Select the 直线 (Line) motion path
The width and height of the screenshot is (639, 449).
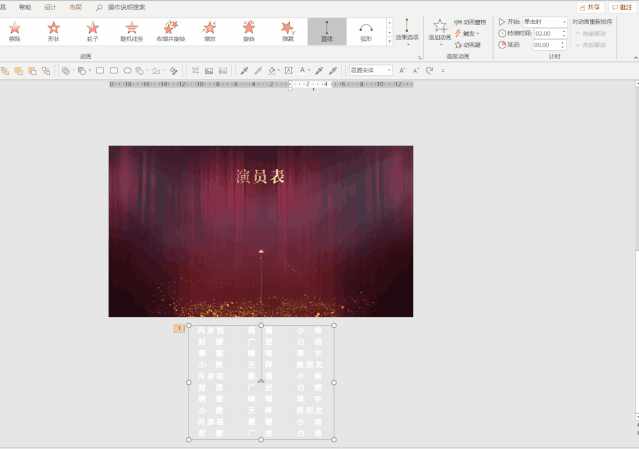pyautogui.click(x=327, y=31)
